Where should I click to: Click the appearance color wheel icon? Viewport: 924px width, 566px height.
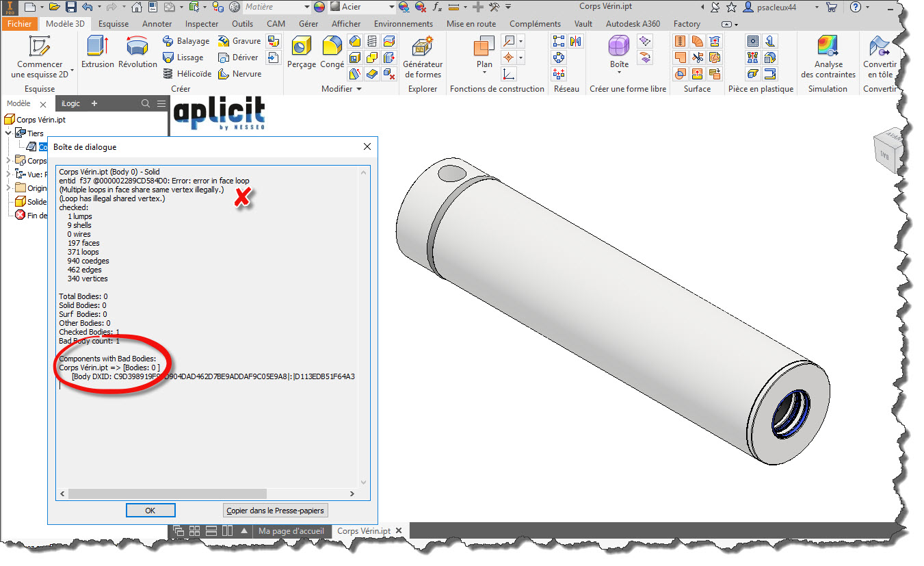pos(319,7)
